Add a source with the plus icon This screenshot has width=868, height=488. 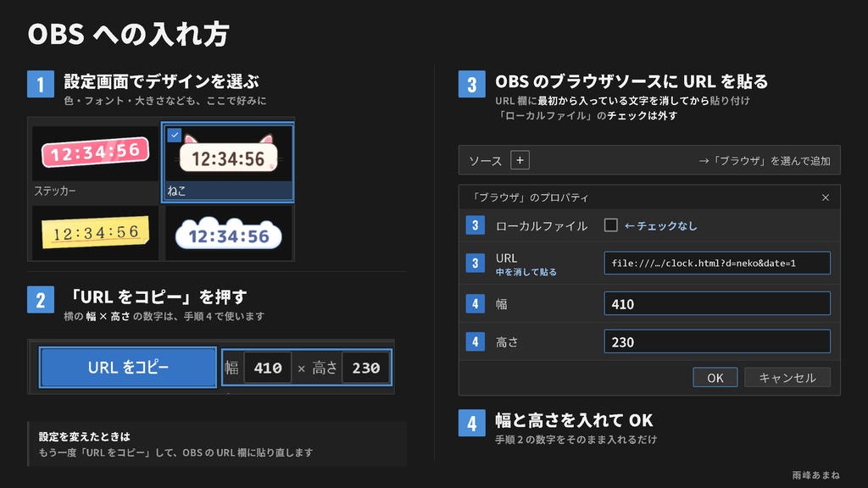tap(520, 160)
